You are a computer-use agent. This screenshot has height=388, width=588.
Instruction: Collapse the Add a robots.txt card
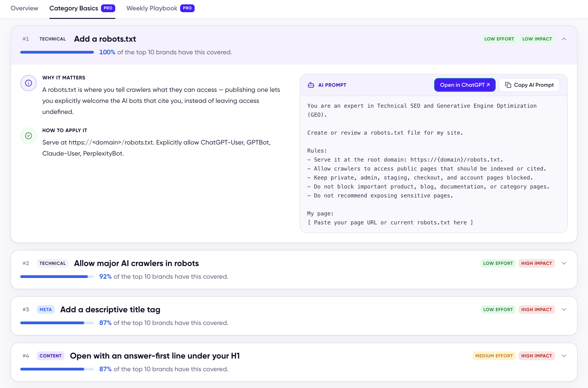pos(564,39)
